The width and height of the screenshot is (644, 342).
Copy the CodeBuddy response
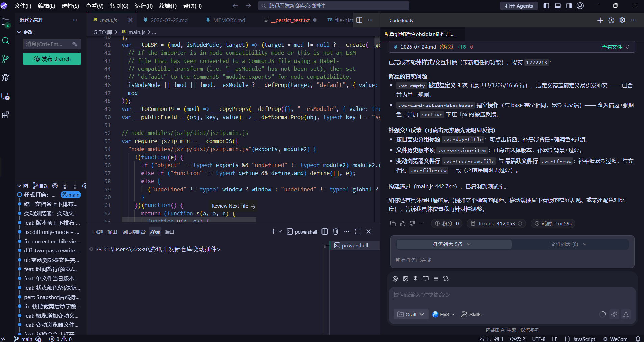[393, 223]
